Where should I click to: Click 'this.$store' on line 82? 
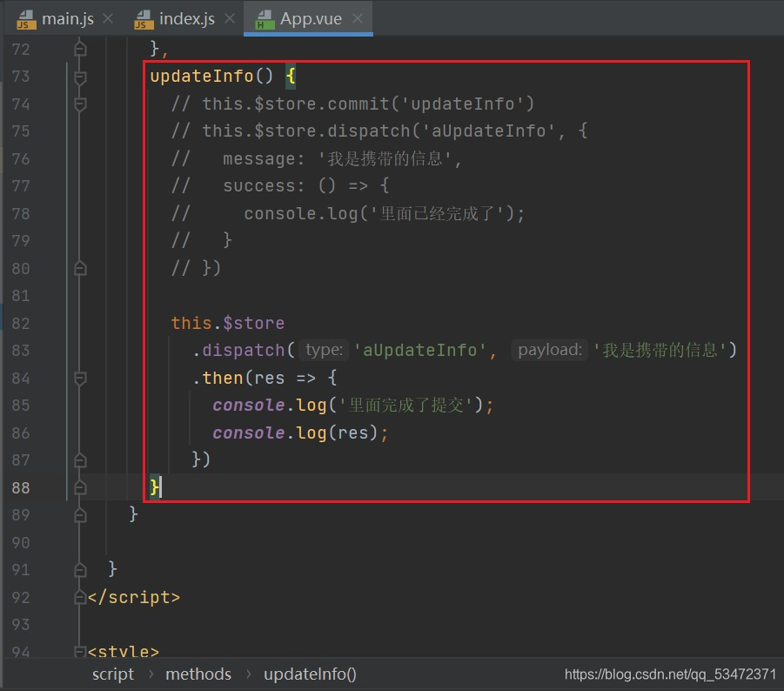pos(227,324)
